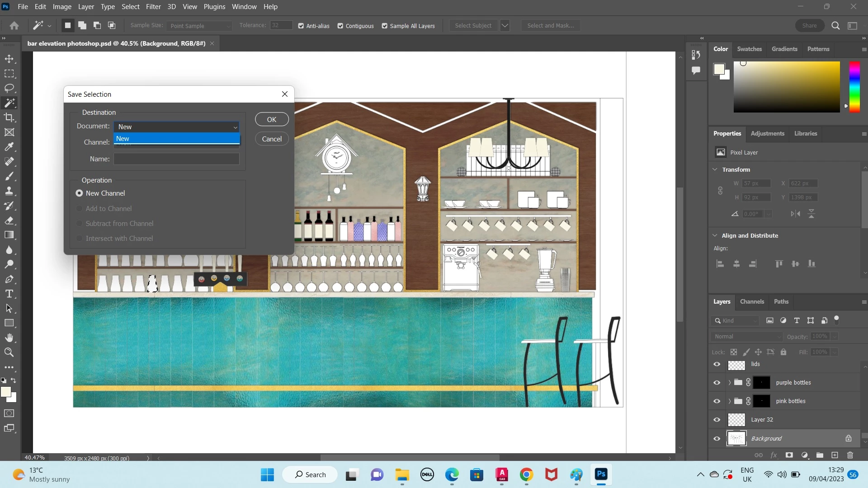Viewport: 868px width, 488px height.
Task: Uncheck the Anti-alias checkbox
Action: (301, 26)
